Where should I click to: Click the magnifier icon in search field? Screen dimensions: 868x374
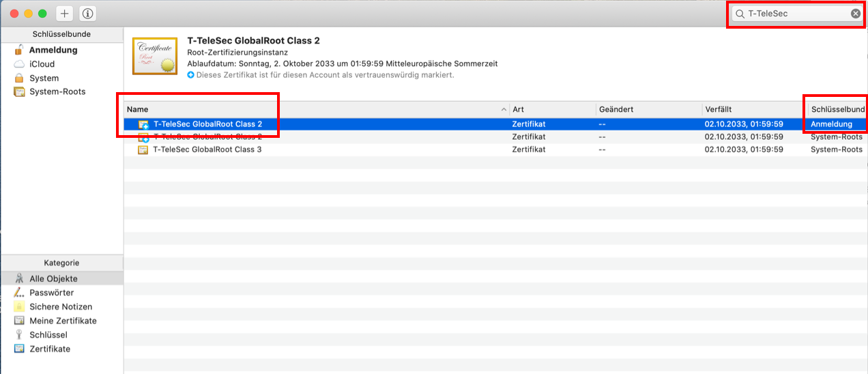click(x=739, y=14)
